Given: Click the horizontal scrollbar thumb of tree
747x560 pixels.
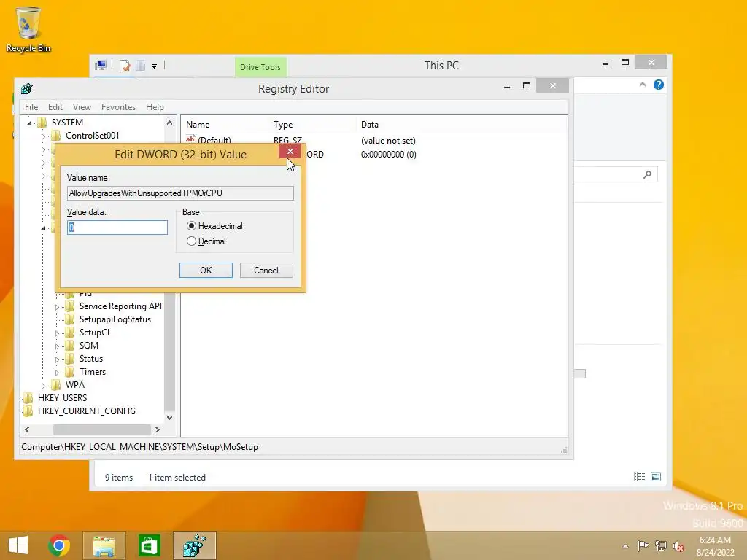Looking at the screenshot, I should pyautogui.click(x=101, y=429).
